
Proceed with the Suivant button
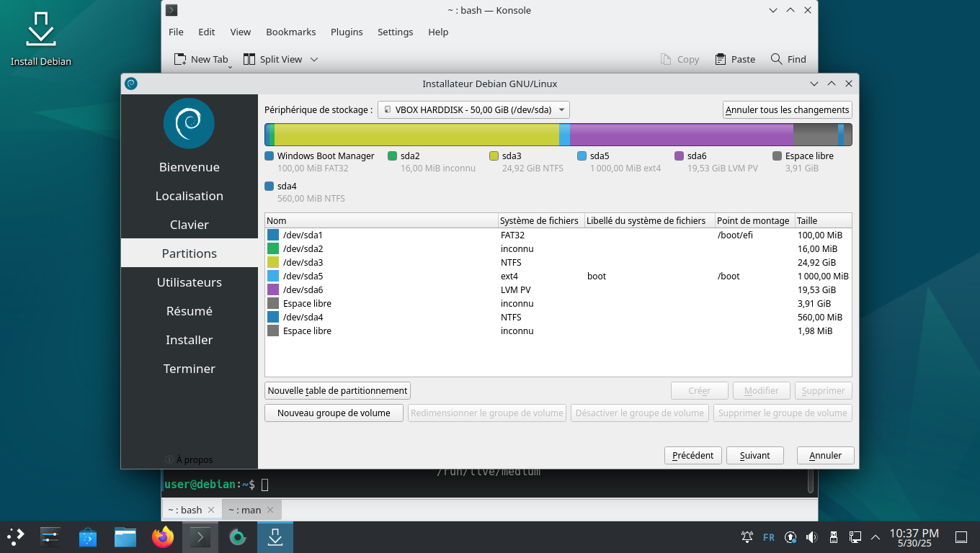[x=755, y=455]
